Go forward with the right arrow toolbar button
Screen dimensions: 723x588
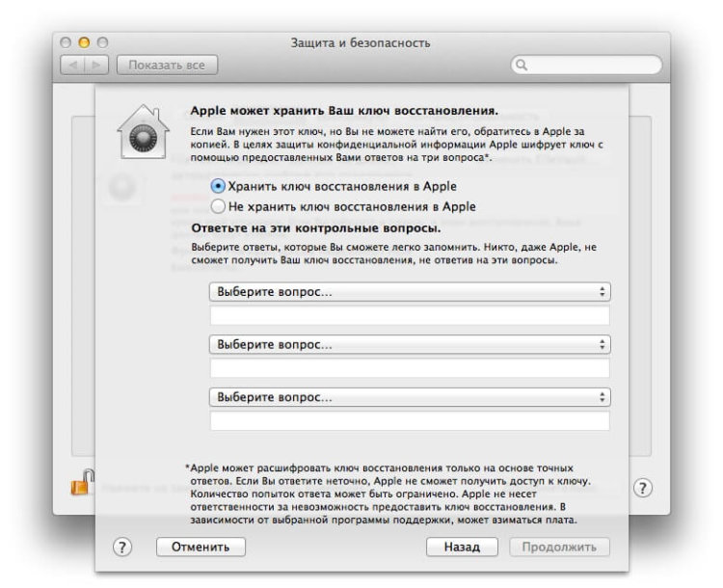point(96,65)
